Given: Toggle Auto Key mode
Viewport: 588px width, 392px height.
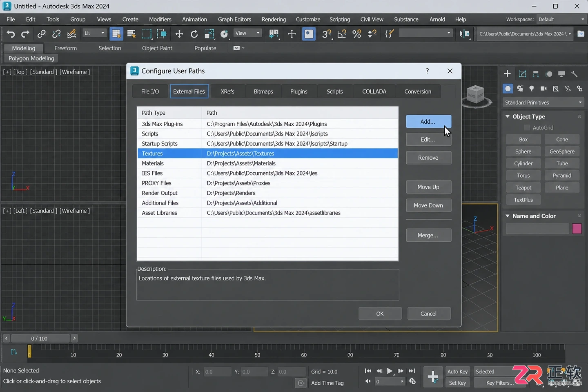Looking at the screenshot, I should pos(457,372).
